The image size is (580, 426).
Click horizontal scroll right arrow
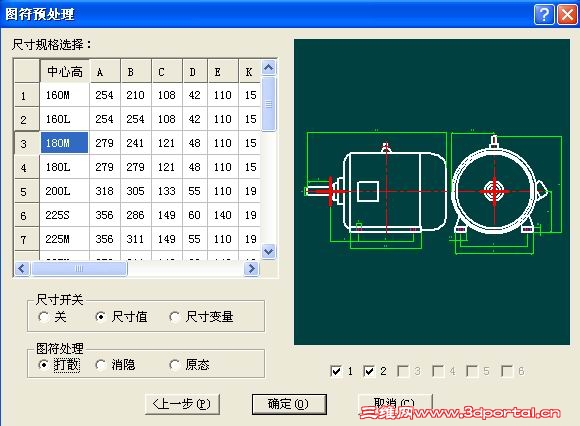point(252,268)
